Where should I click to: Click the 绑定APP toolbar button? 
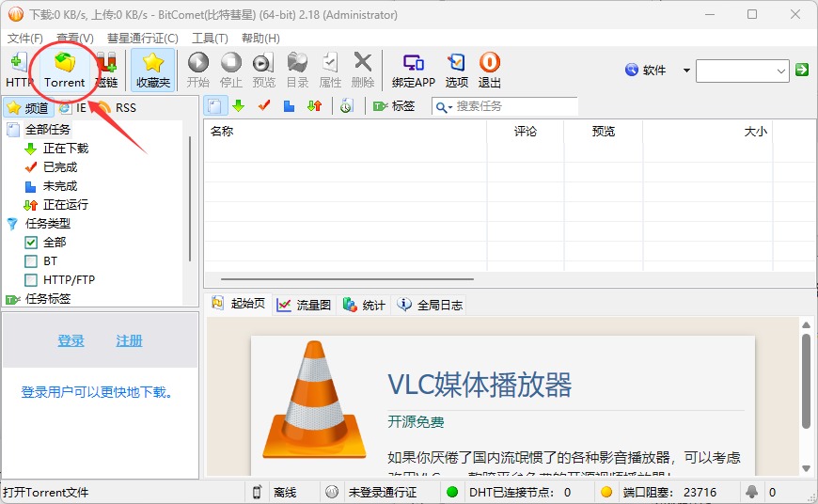click(x=414, y=70)
